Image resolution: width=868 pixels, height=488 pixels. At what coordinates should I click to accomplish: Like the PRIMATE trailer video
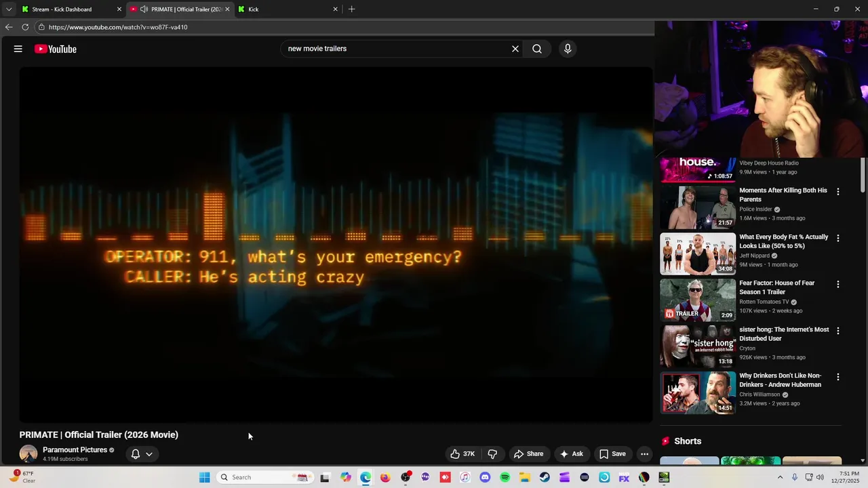(x=462, y=454)
